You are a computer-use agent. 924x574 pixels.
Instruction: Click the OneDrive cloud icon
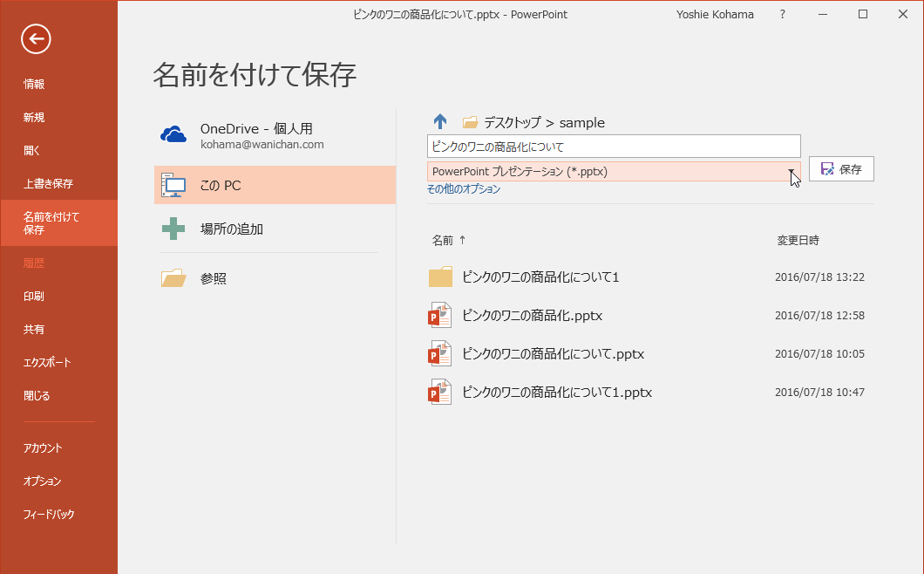173,135
